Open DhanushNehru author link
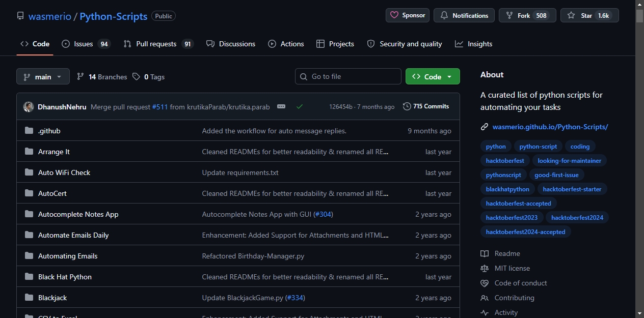The image size is (644, 318). coord(62,107)
